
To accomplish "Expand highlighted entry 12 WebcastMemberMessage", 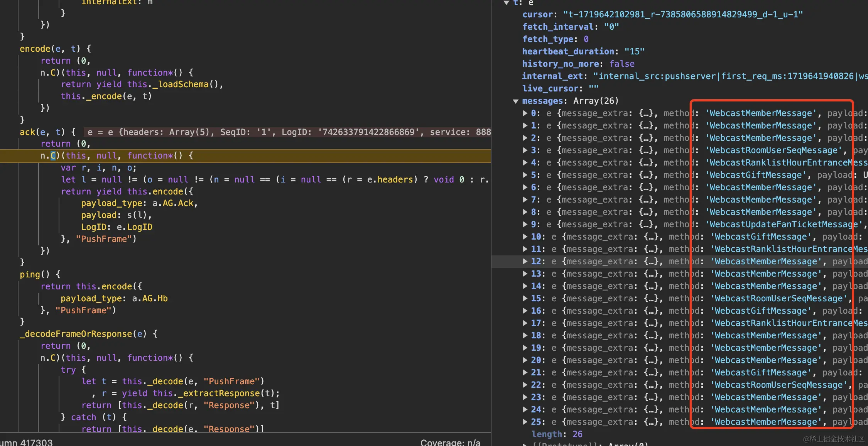I will tap(525, 262).
